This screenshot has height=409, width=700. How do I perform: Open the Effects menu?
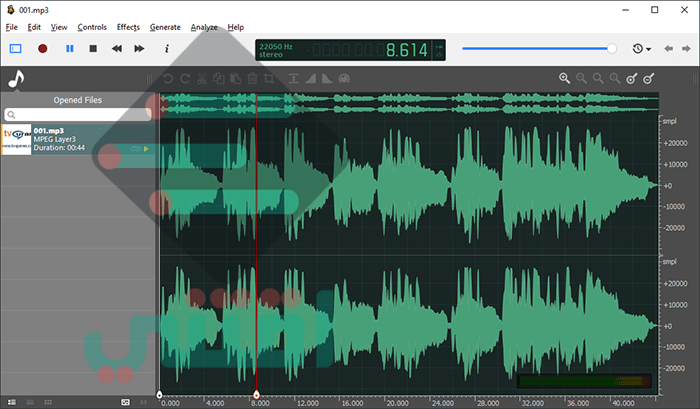coord(128,27)
